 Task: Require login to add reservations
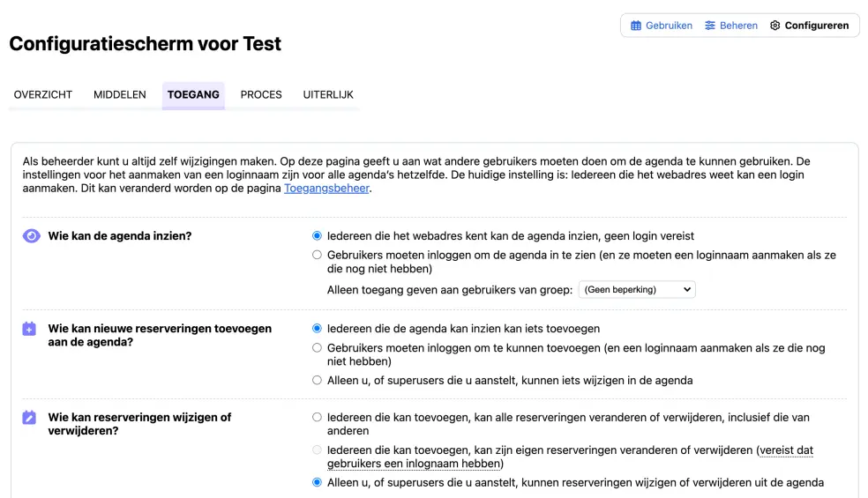coord(318,348)
